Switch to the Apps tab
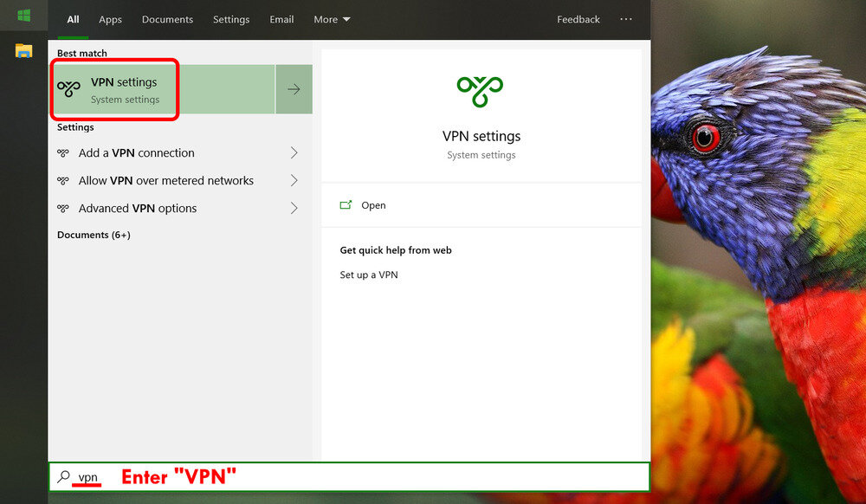The width and height of the screenshot is (866, 504). 111,19
